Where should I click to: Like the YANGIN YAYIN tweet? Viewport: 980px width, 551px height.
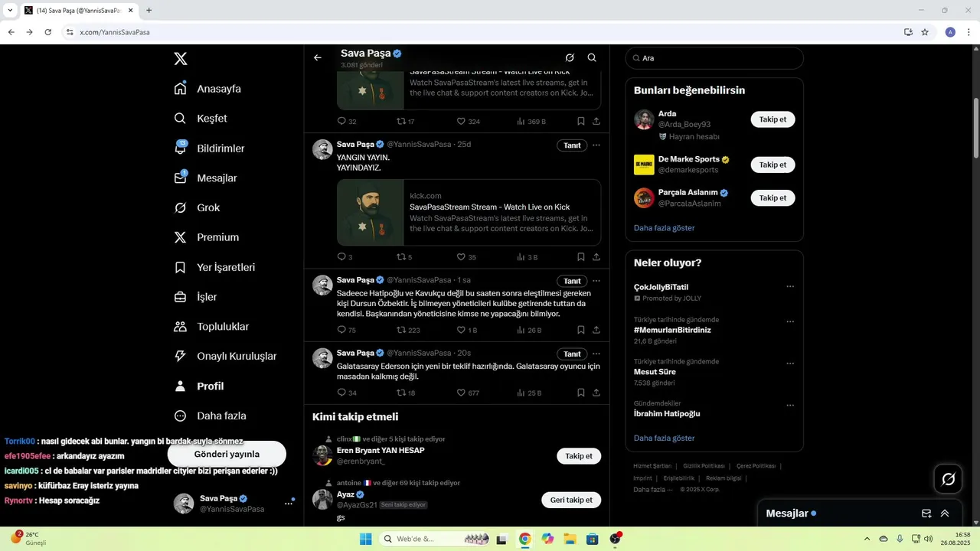[x=461, y=257]
